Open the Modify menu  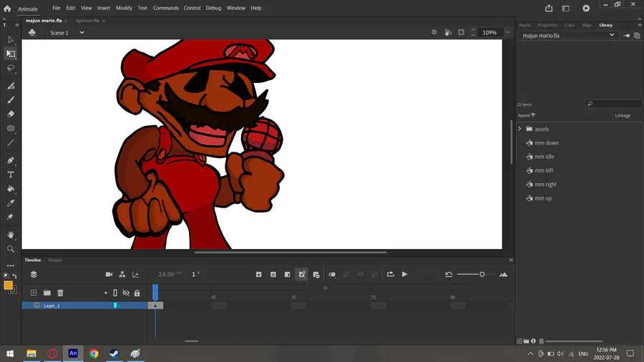click(124, 8)
